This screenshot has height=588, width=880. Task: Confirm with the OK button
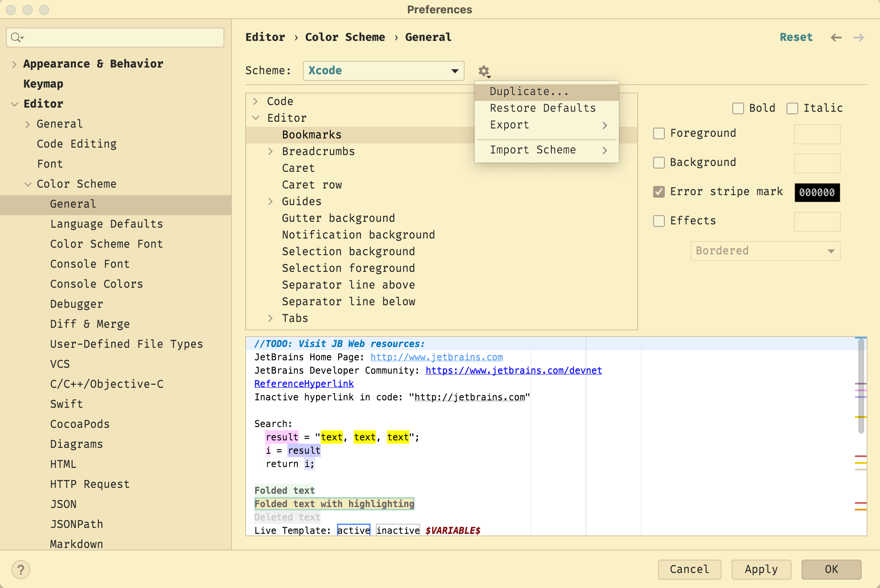point(831,570)
